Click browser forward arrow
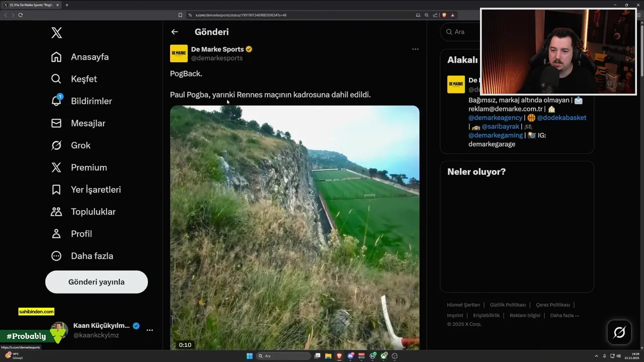Image resolution: width=644 pixels, height=362 pixels. tap(13, 15)
